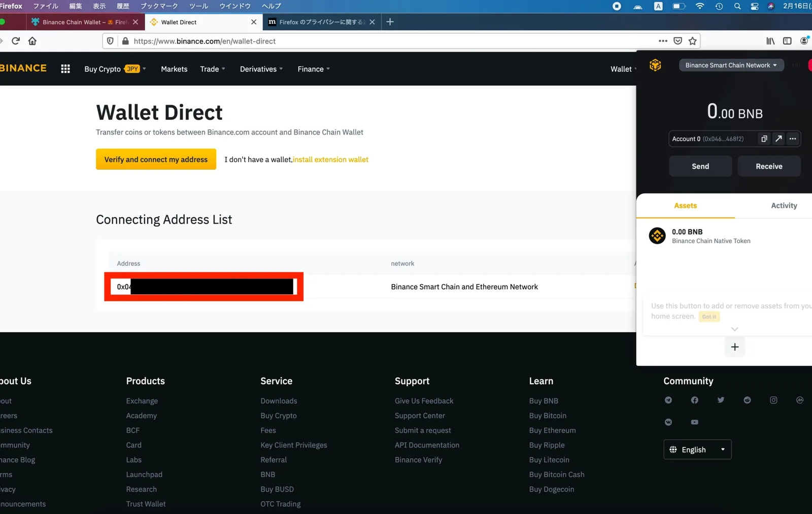812x514 pixels.
Task: Open the ファイル menu in the menu bar
Action: coord(46,6)
